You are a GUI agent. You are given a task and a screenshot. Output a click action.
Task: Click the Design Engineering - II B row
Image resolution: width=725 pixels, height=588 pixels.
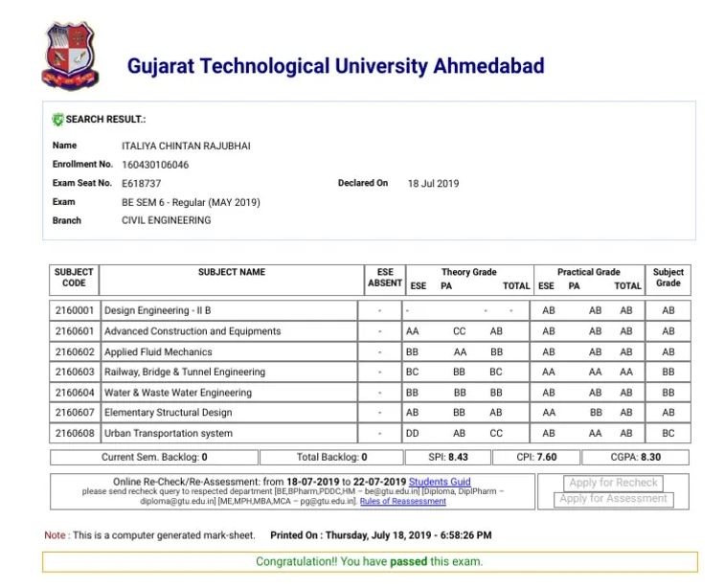[370, 310]
